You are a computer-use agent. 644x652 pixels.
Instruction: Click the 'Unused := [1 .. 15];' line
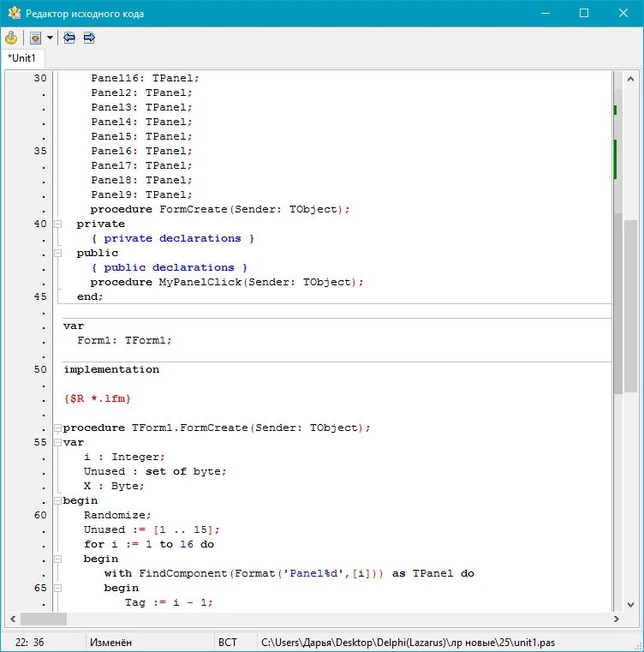tap(152, 529)
